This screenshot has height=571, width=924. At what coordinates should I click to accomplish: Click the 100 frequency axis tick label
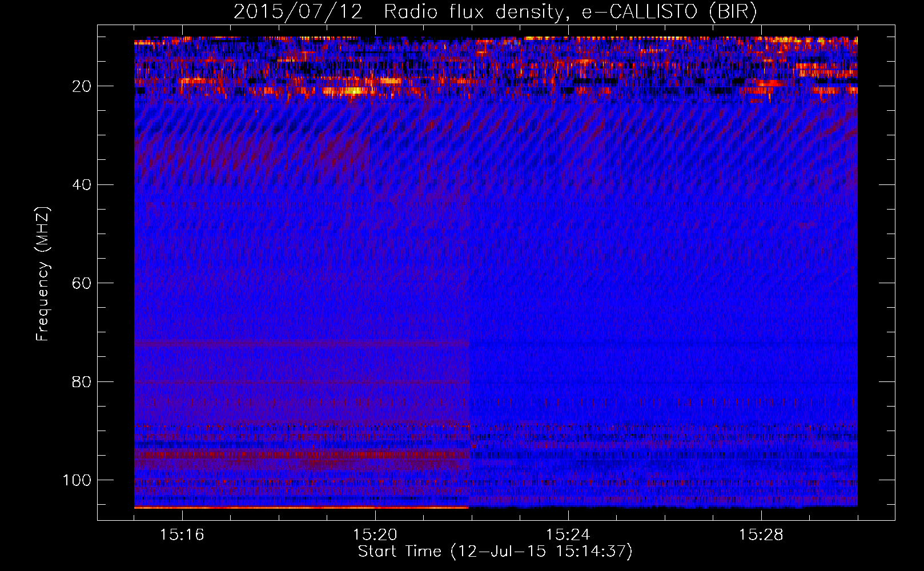point(77,480)
